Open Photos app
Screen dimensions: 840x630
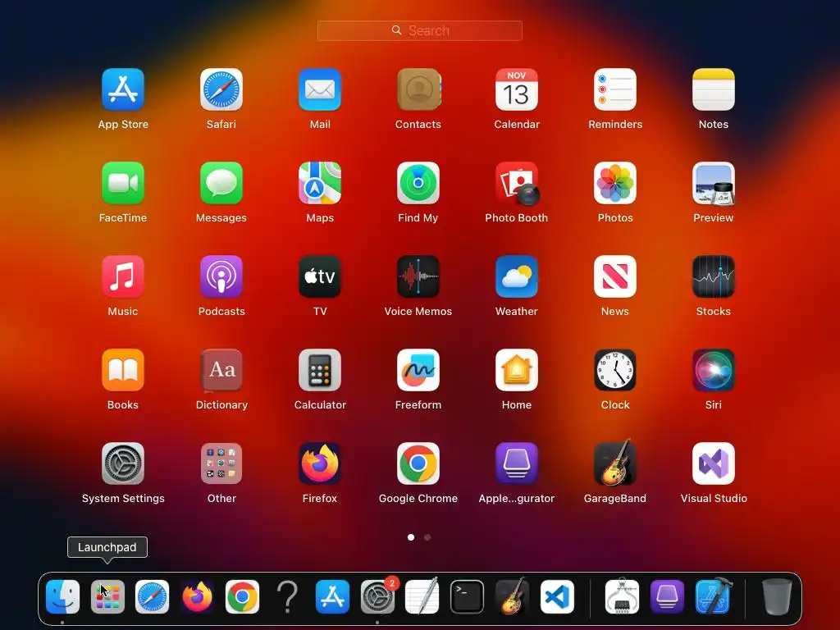(x=615, y=183)
